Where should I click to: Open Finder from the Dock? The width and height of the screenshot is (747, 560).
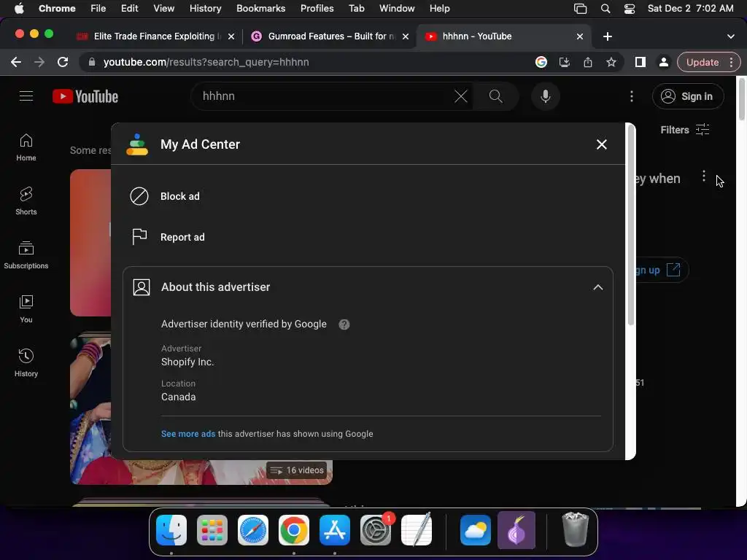click(x=171, y=530)
